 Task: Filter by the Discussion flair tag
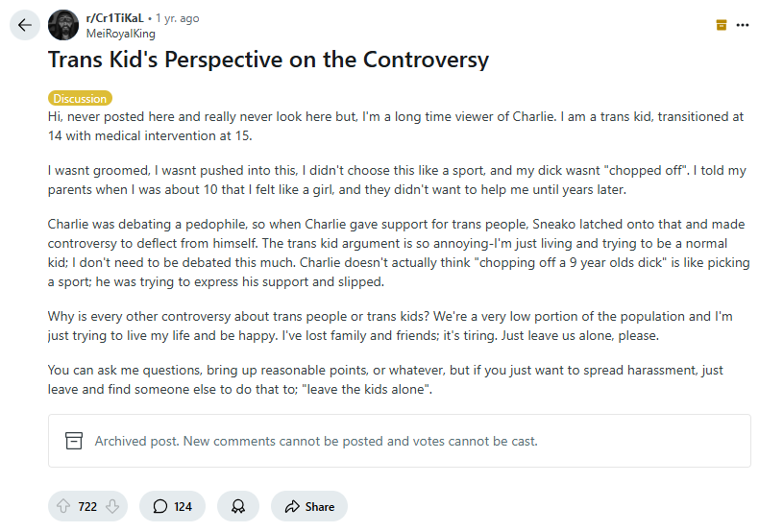[80, 98]
